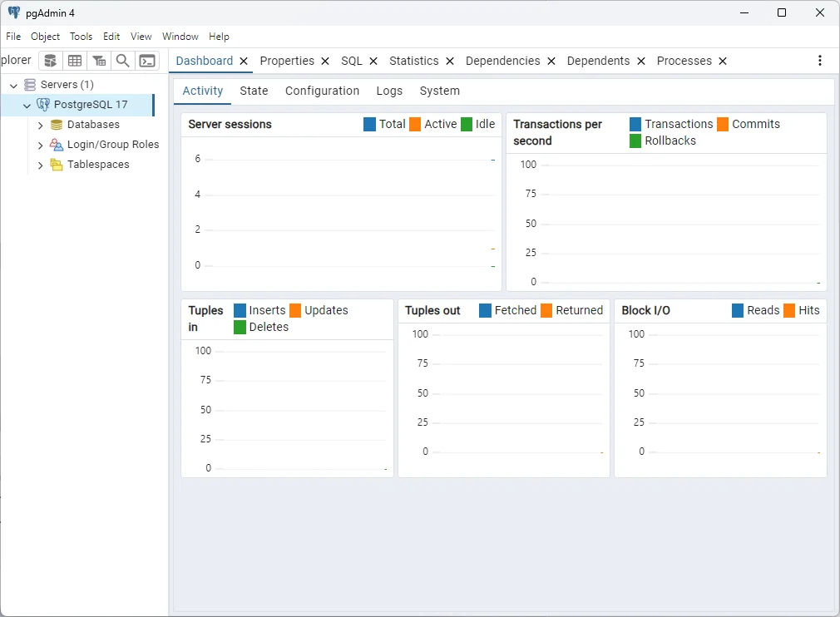Image resolution: width=840 pixels, height=617 pixels.
Task: Click the Servers group icon
Action: pyautogui.click(x=30, y=85)
